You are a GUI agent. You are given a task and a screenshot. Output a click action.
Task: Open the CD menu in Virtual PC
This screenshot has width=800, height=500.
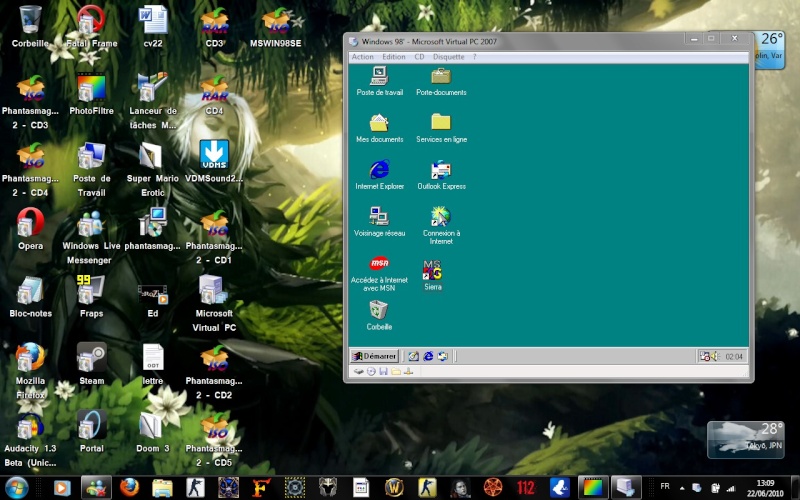(419, 57)
